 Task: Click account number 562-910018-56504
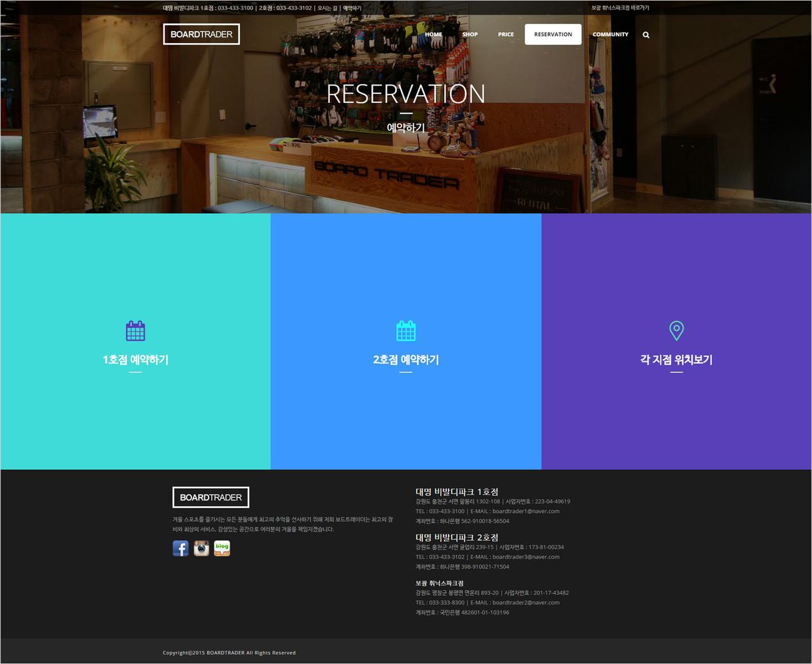pos(485,521)
